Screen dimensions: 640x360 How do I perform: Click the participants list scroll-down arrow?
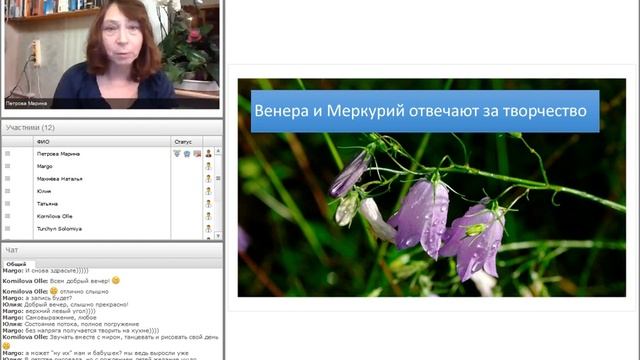(218, 236)
